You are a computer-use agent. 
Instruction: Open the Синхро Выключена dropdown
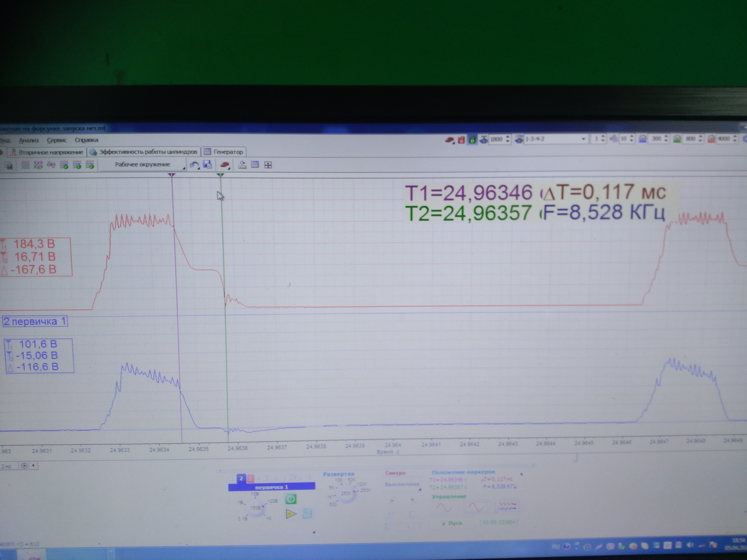click(x=402, y=485)
